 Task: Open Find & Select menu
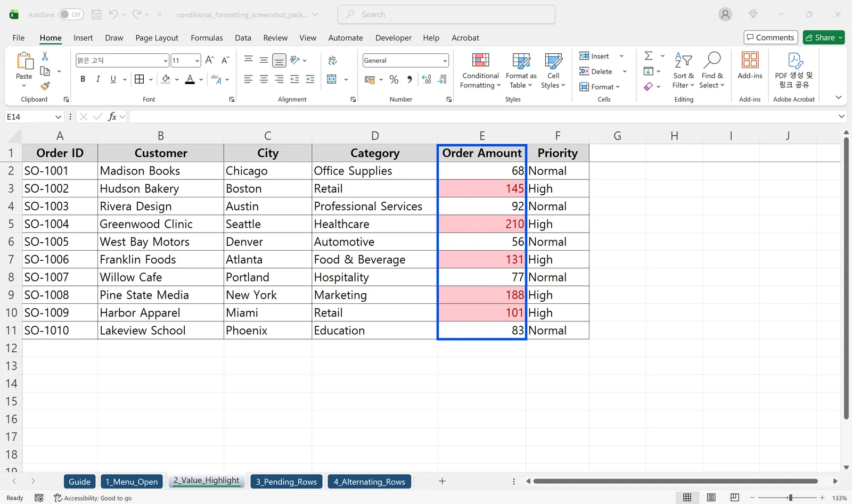click(x=712, y=71)
